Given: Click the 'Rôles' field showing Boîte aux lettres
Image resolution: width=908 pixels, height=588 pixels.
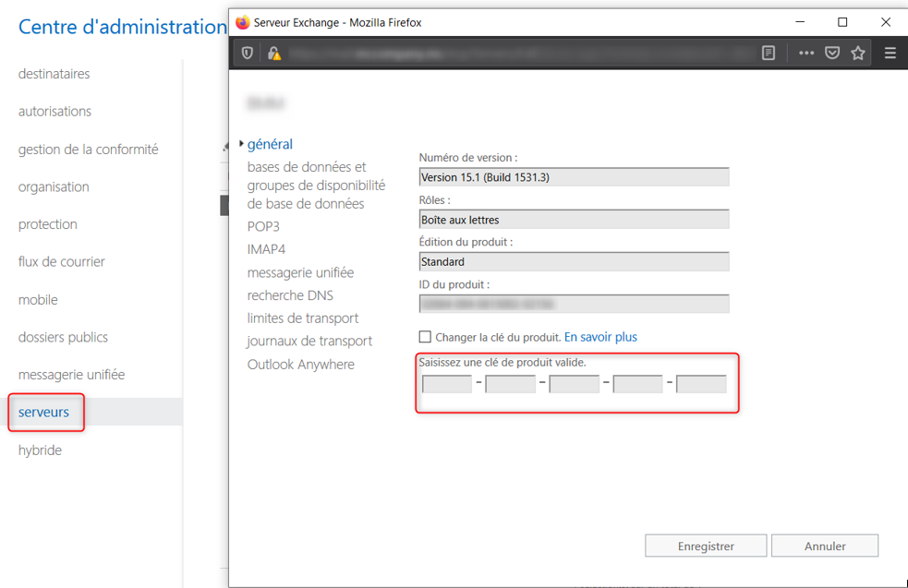Looking at the screenshot, I should (574, 220).
